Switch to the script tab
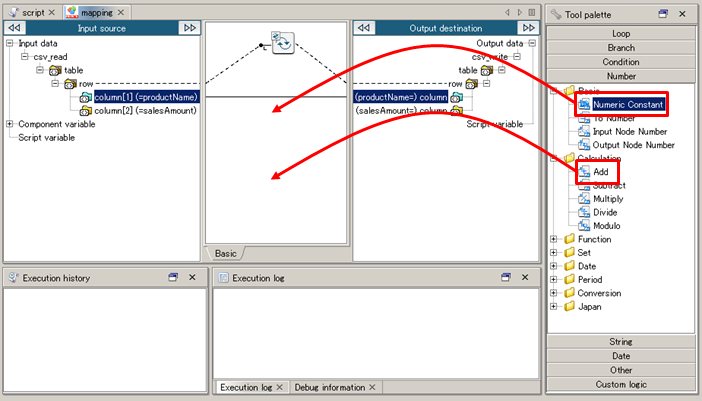The width and height of the screenshot is (702, 401). [33, 12]
